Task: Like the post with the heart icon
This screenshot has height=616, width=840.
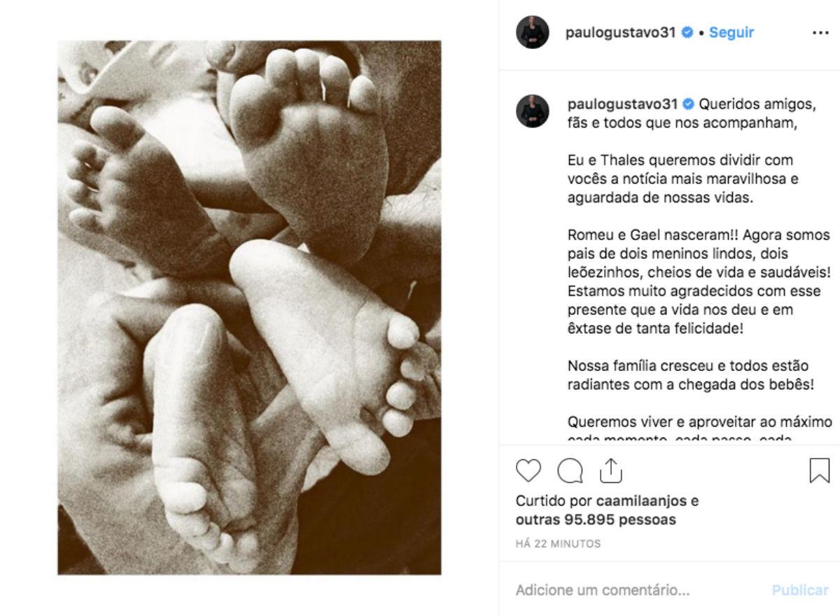Action: pos(528,470)
